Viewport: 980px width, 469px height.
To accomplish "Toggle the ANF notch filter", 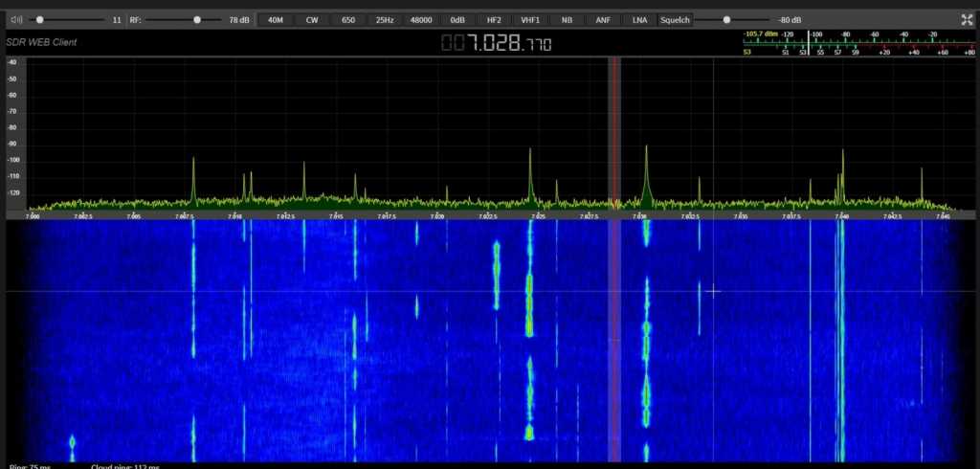I will (603, 20).
